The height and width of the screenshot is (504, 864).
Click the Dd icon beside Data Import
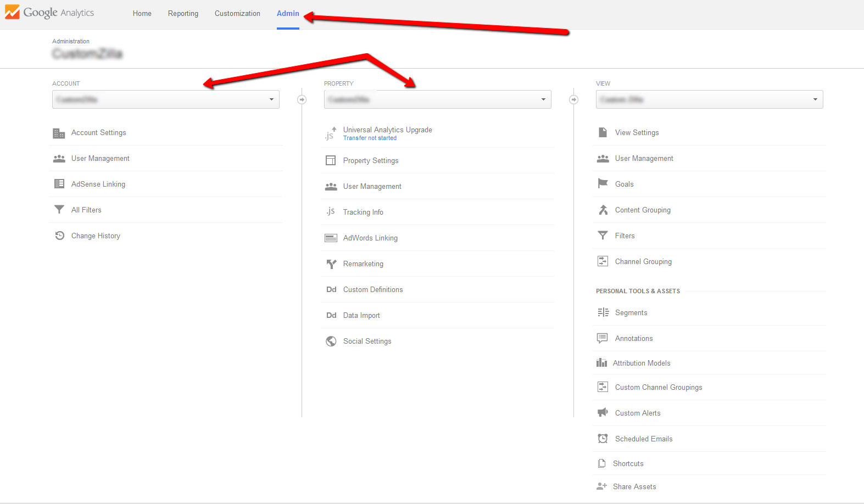pos(331,315)
